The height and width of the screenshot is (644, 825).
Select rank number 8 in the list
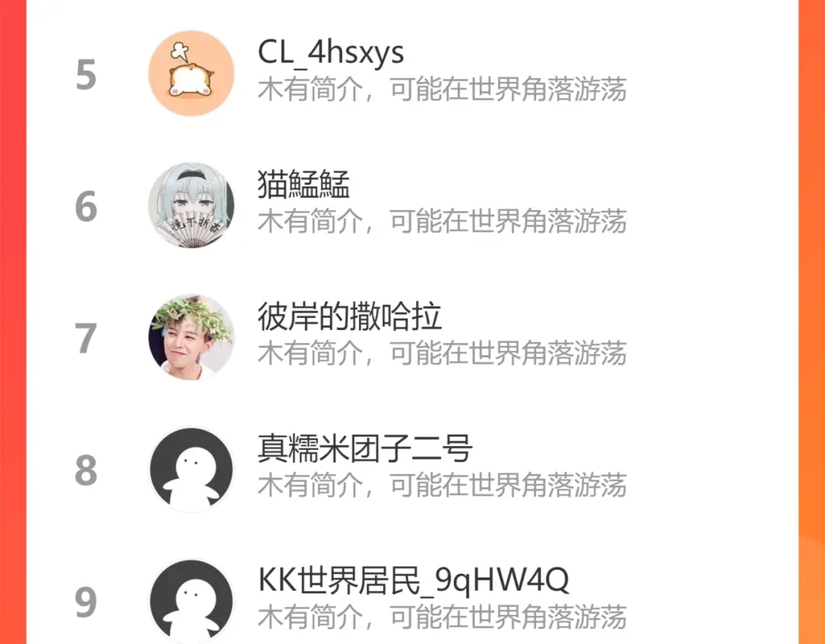pyautogui.click(x=86, y=471)
